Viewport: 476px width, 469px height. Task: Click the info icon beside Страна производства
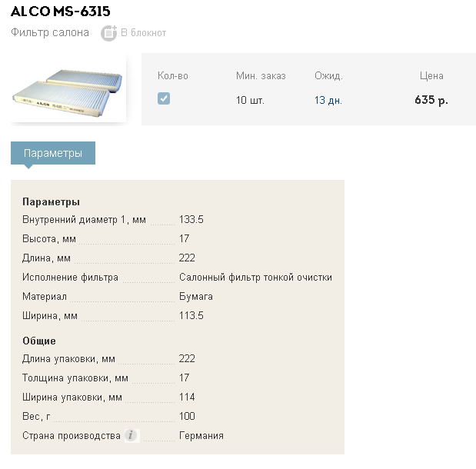[131, 436]
